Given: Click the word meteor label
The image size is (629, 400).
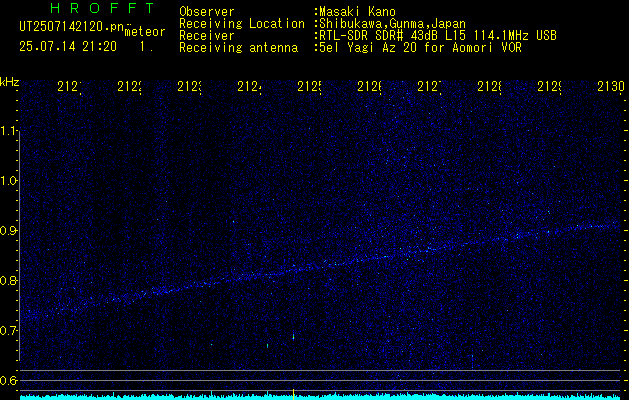Looking at the screenshot, I should 144,32.
